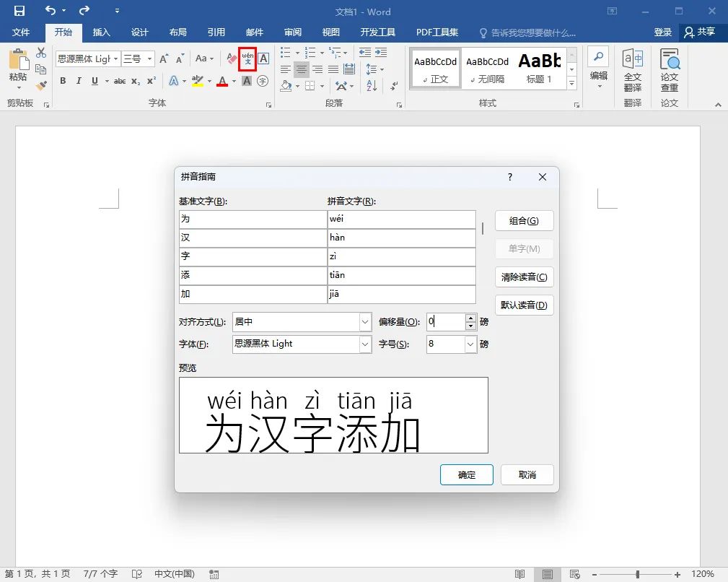The image size is (728, 582).
Task: Switch to the Layout (布局) tab
Action: click(177, 32)
